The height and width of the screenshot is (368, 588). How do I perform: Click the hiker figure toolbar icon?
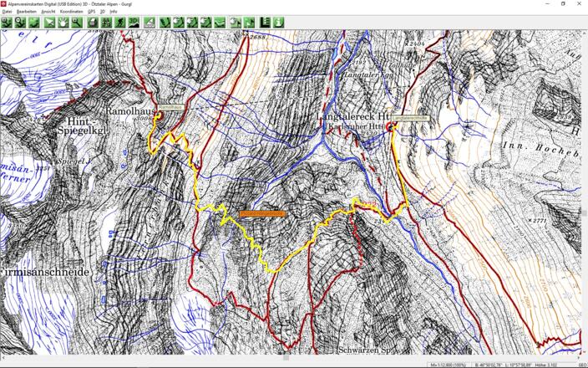click(x=120, y=23)
